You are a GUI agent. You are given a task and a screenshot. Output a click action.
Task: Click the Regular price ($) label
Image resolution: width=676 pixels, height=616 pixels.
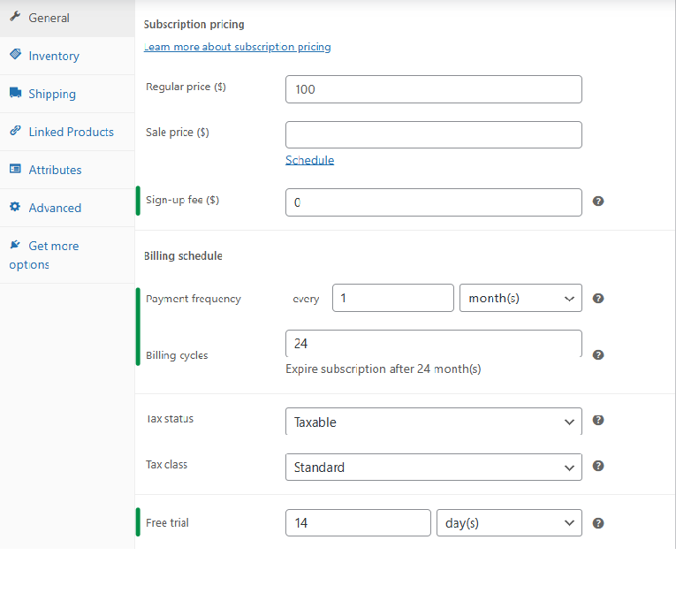tap(186, 87)
